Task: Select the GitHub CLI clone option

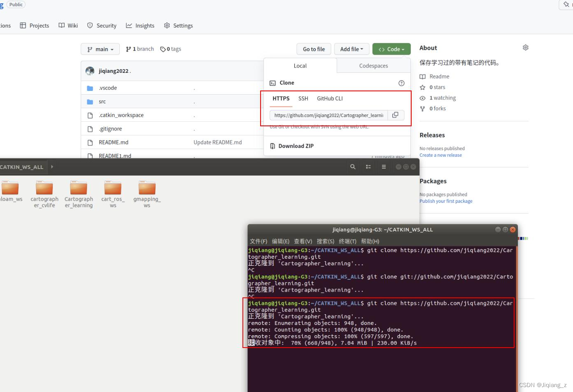Action: point(330,99)
